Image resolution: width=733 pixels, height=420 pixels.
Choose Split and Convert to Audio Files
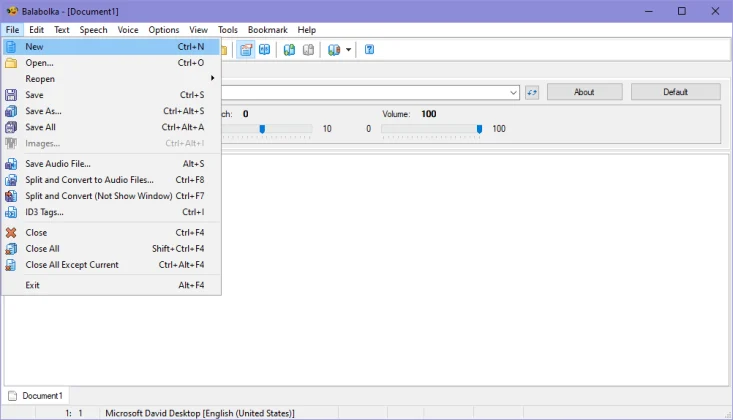coord(89,180)
